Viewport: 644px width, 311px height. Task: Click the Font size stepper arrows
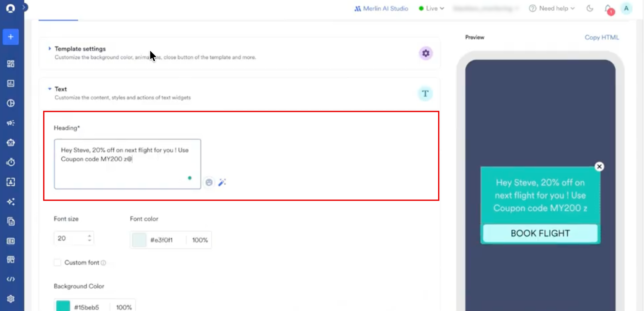pyautogui.click(x=89, y=238)
